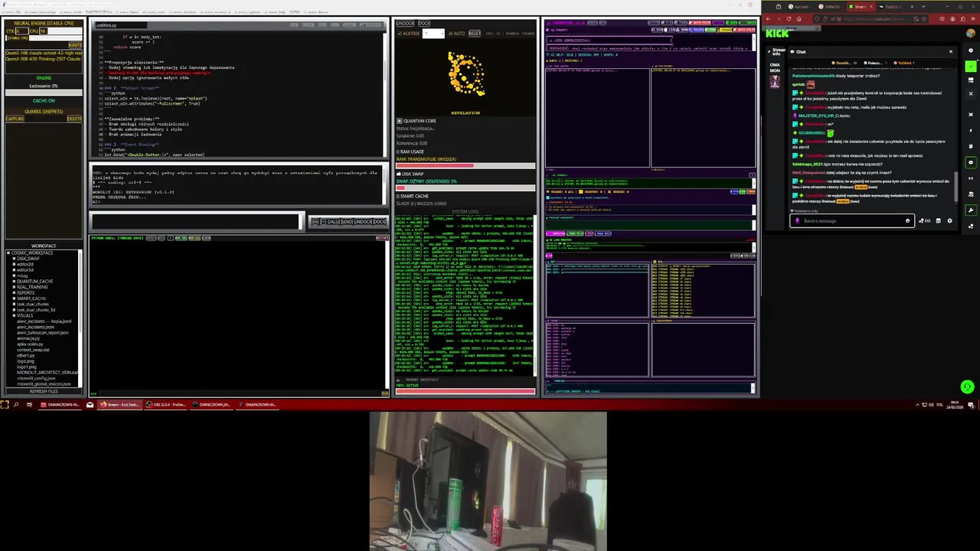Click the Kick logo
This screenshot has height=551, width=980.
click(777, 33)
